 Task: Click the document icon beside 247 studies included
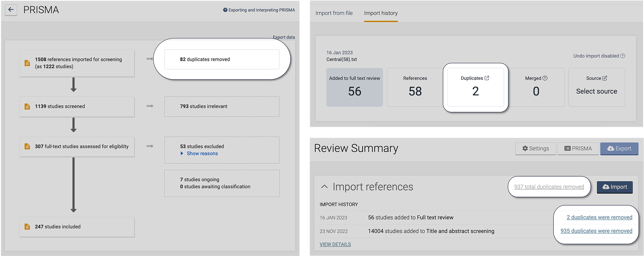[x=27, y=227]
